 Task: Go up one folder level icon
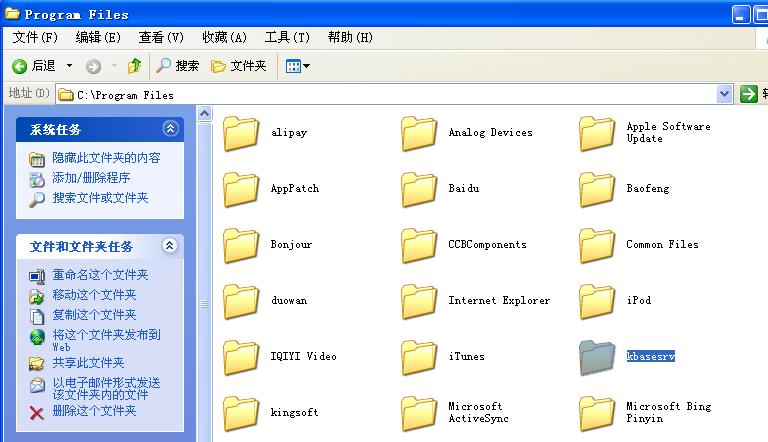tap(134, 66)
